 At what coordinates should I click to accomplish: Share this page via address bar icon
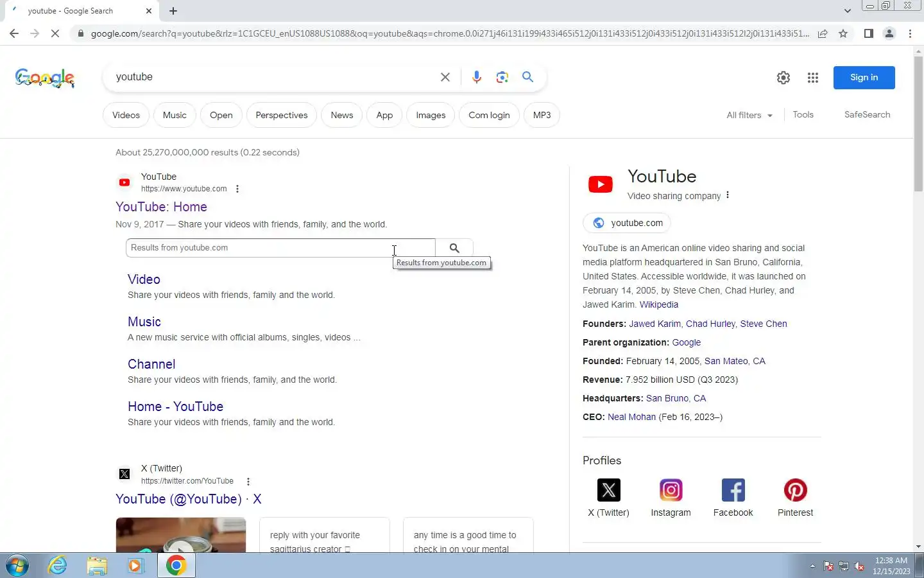(x=823, y=33)
